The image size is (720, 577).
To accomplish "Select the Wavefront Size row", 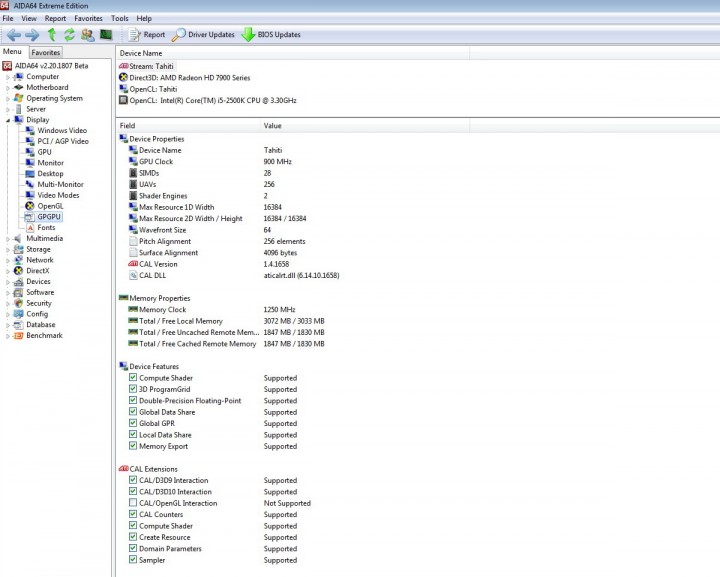I will click(x=200, y=230).
